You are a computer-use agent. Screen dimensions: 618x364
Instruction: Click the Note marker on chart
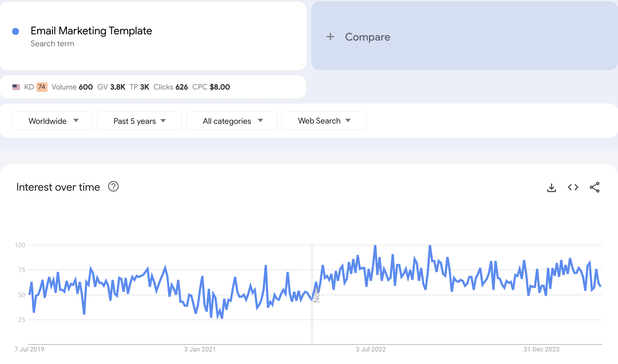(316, 295)
